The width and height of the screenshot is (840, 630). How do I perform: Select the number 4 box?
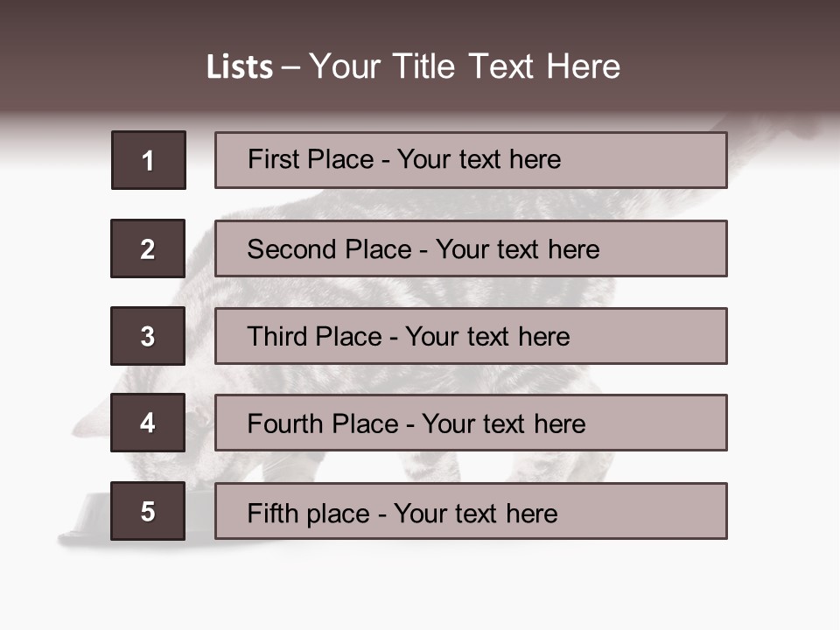(x=148, y=423)
